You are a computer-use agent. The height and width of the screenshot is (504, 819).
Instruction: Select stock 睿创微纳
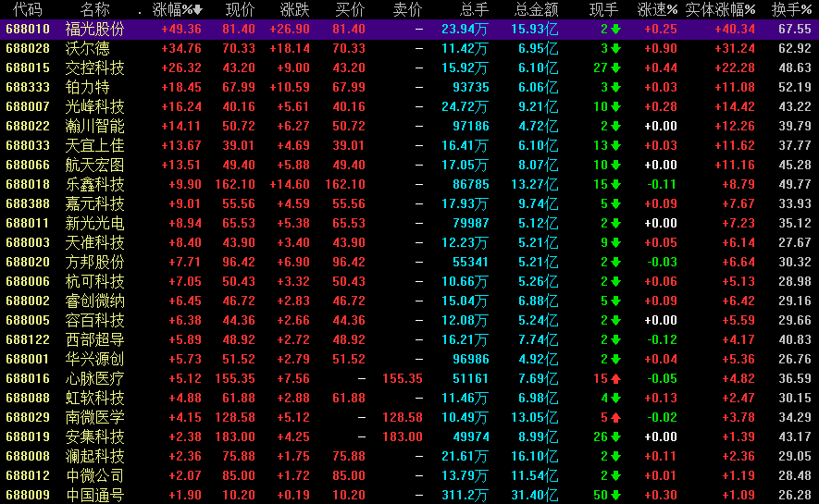pos(95,301)
